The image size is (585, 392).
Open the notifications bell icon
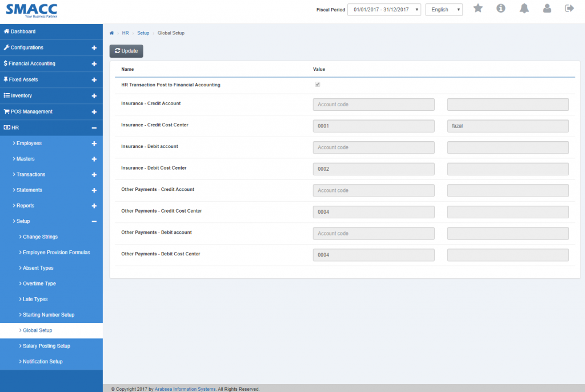point(523,8)
